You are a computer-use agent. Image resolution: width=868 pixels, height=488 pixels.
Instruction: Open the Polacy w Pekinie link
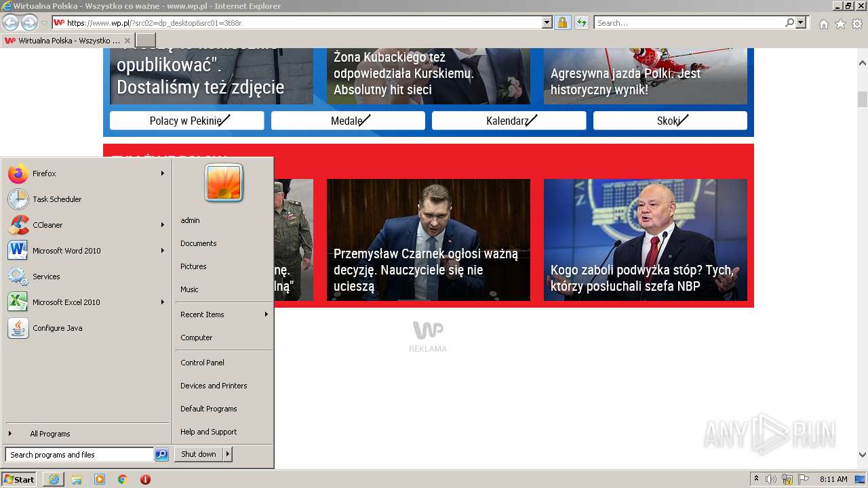tap(186, 121)
